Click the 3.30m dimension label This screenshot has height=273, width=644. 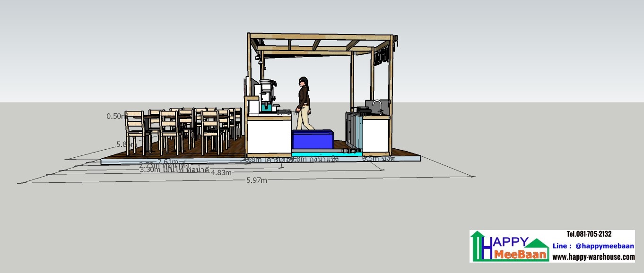[151, 170]
